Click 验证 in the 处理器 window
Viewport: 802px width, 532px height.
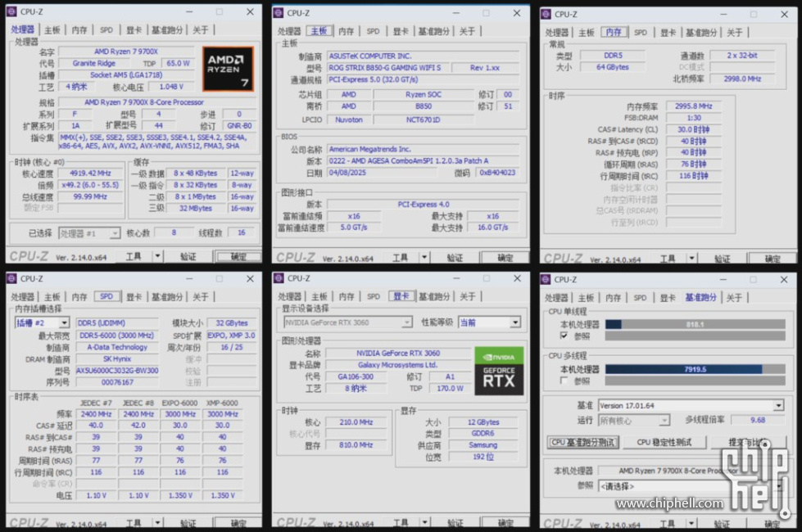point(188,256)
